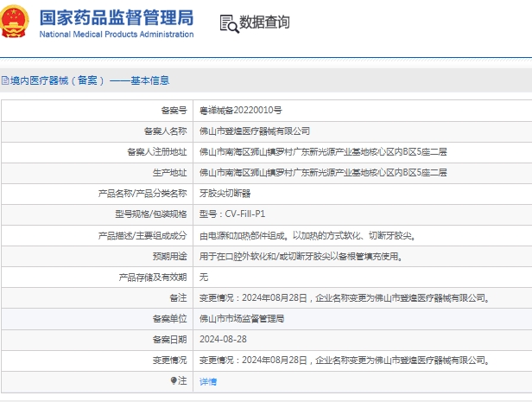This screenshot has width=532, height=402.
Task: Click the 变更情况 field label
Action: (x=169, y=361)
